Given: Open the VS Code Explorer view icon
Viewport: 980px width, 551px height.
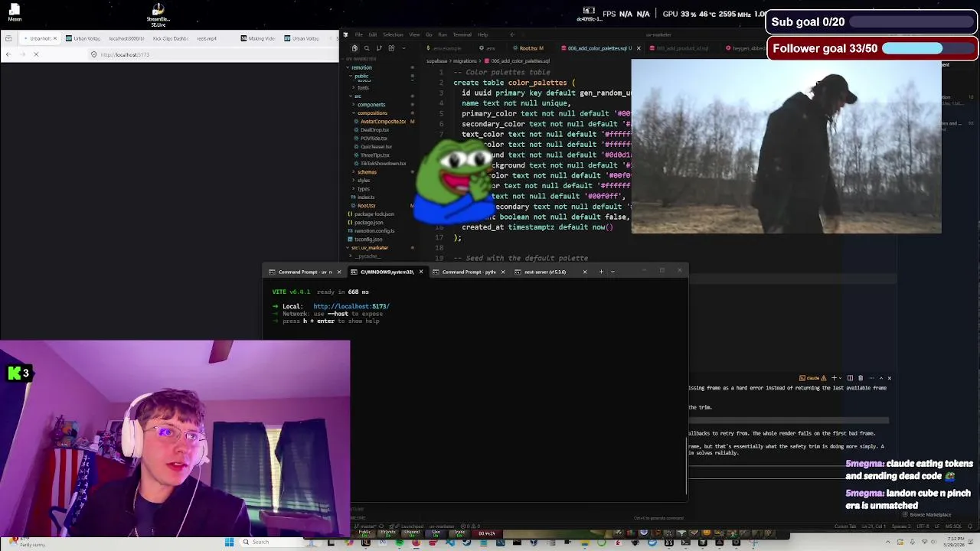Looking at the screenshot, I should pyautogui.click(x=354, y=48).
